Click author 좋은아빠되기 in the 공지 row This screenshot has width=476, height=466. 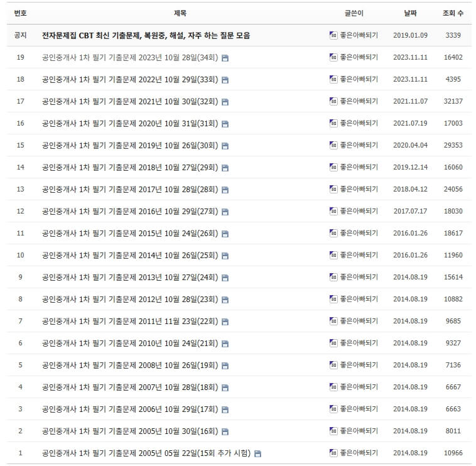tap(359, 35)
